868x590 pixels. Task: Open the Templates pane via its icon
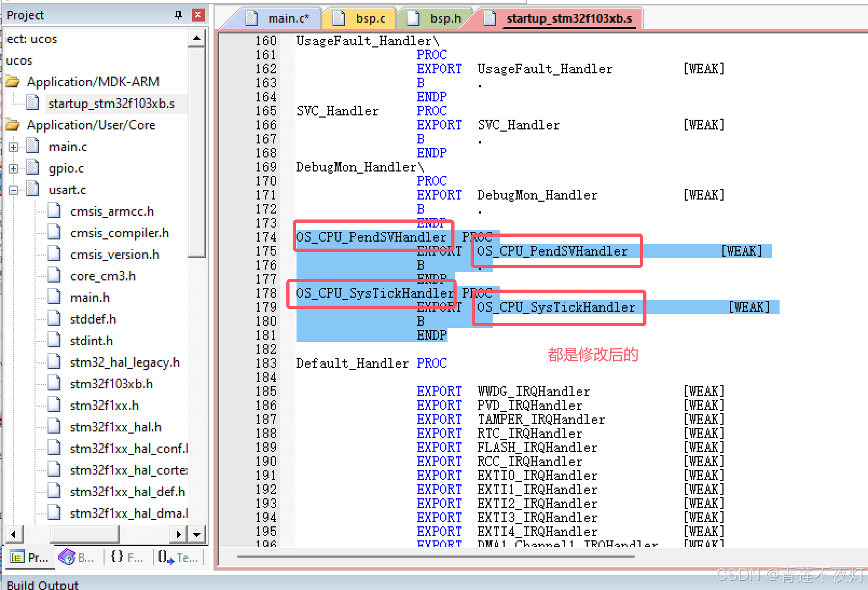point(164,557)
